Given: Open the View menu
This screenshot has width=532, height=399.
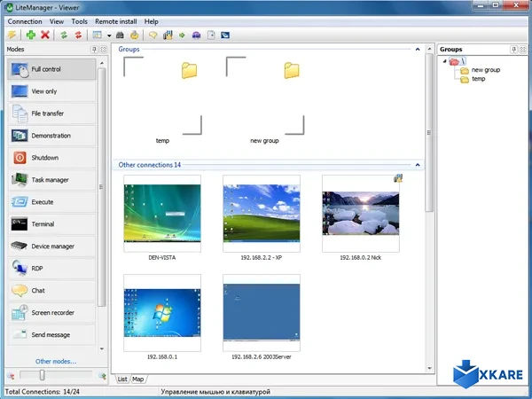Looking at the screenshot, I should pos(57,21).
